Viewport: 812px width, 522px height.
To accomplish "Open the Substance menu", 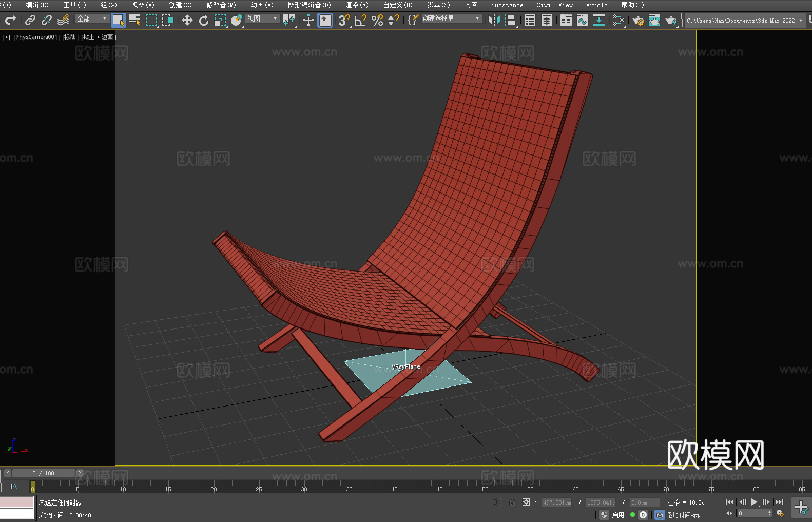I will coord(507,5).
